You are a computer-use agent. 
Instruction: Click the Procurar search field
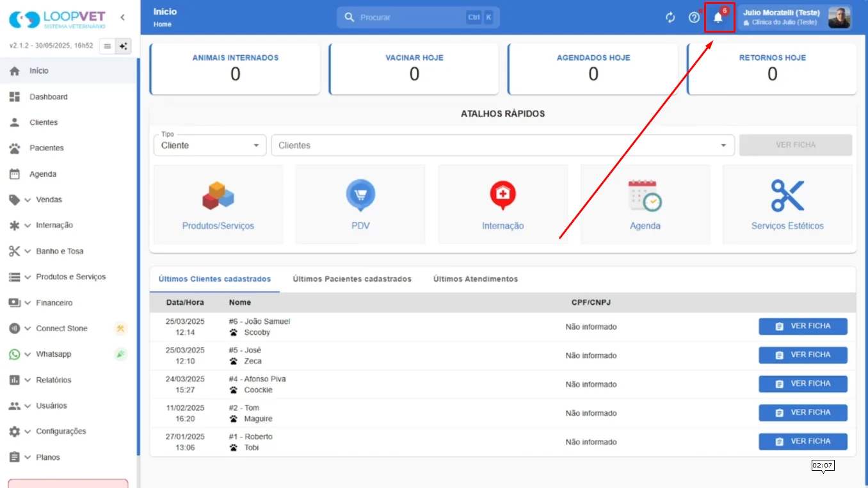point(418,17)
